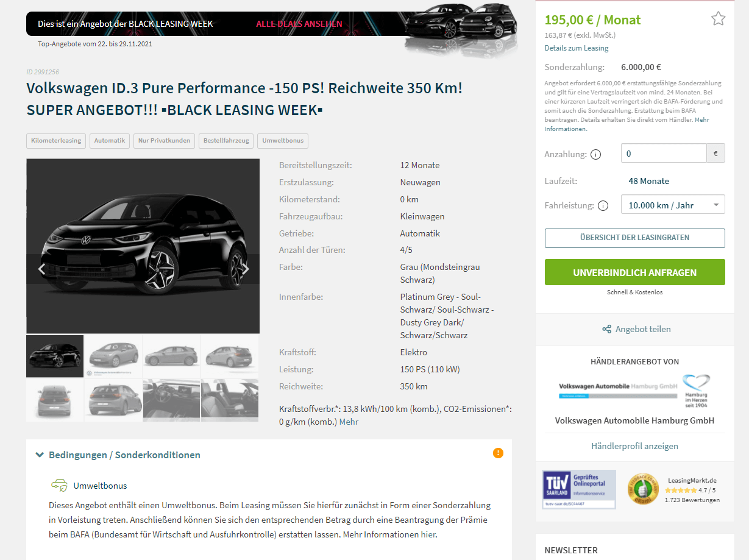Select the rear-view car thumbnail

[55, 400]
